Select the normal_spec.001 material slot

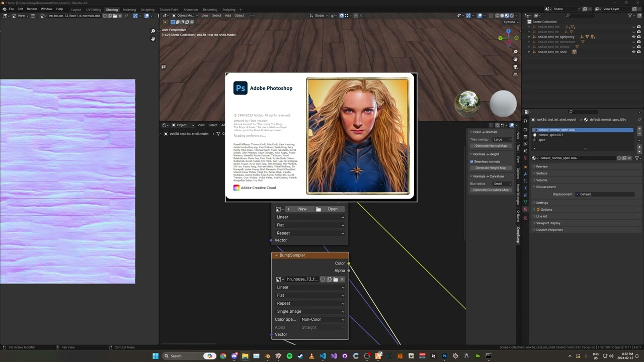(550, 135)
